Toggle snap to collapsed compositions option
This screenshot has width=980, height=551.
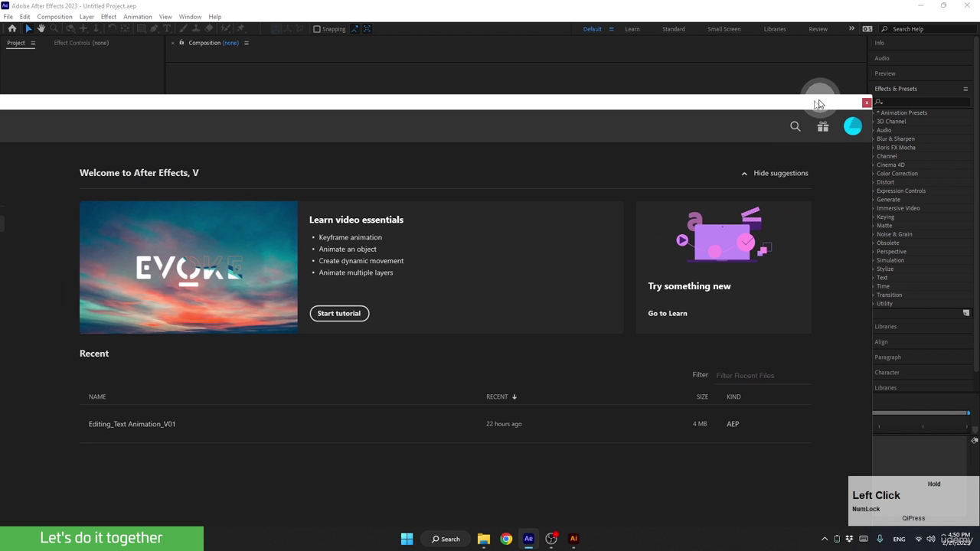tap(367, 29)
